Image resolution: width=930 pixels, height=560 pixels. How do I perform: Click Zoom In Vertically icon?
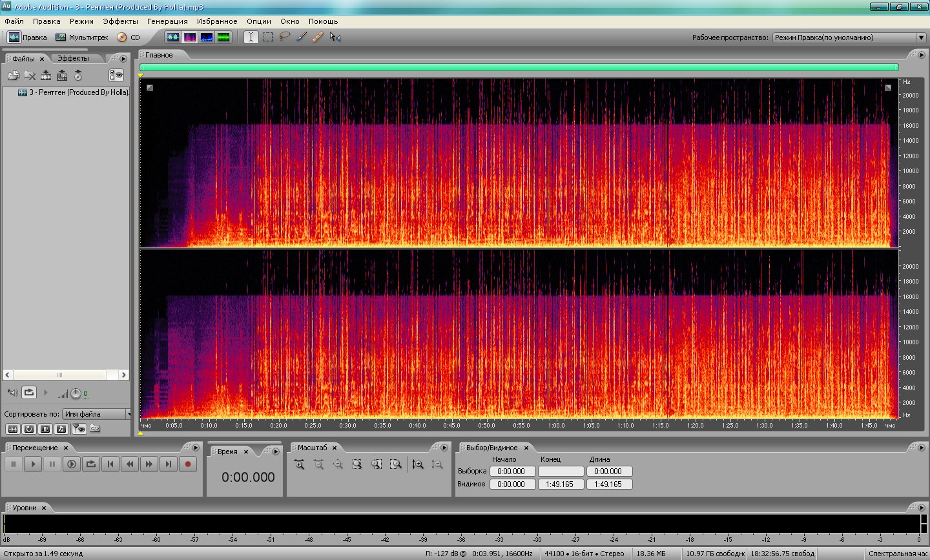click(418, 464)
